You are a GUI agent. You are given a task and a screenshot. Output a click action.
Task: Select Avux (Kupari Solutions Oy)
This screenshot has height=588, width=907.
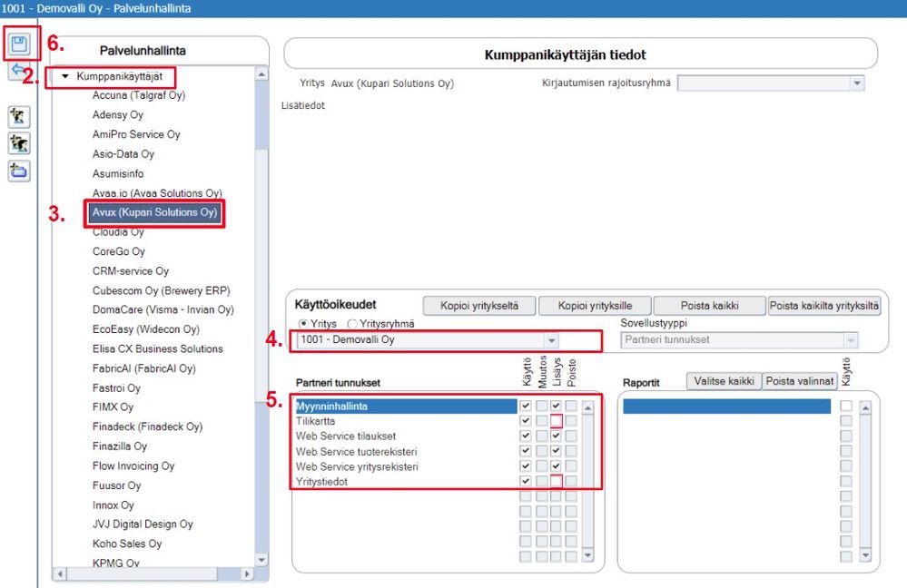click(154, 212)
